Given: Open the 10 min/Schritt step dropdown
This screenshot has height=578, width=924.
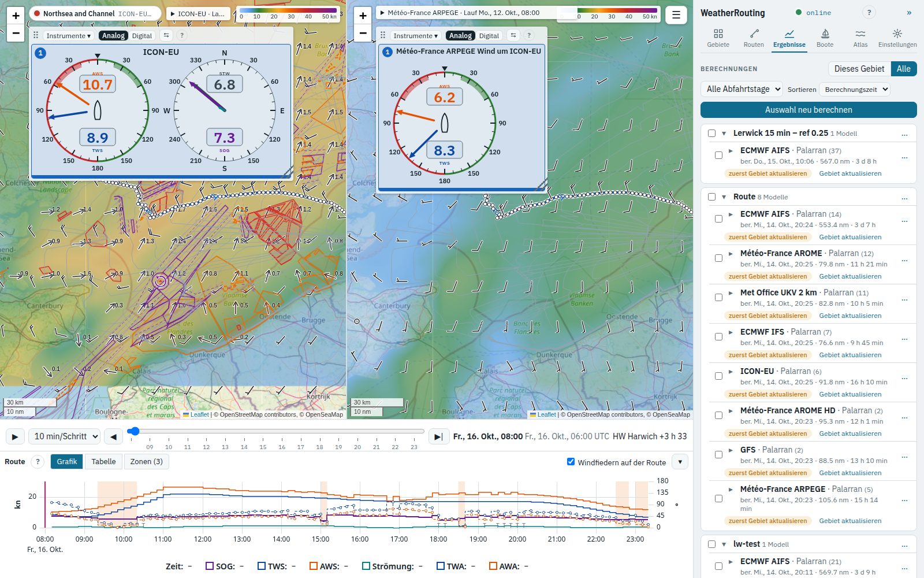Looking at the screenshot, I should (64, 436).
